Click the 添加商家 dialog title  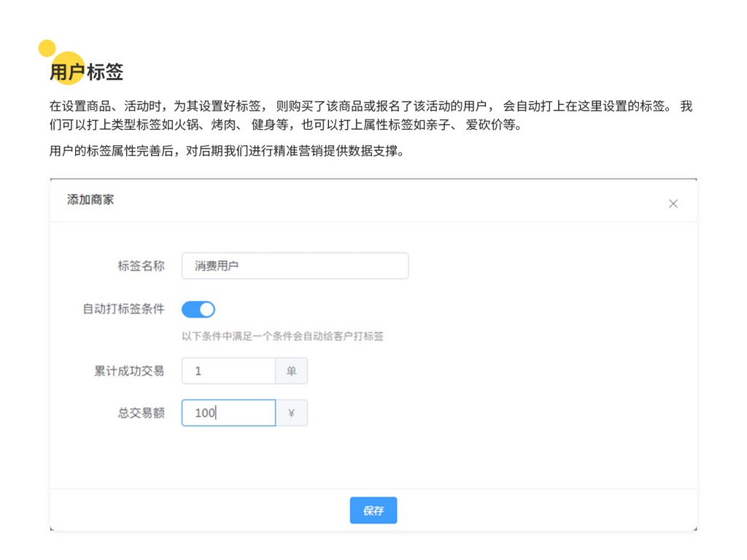90,200
